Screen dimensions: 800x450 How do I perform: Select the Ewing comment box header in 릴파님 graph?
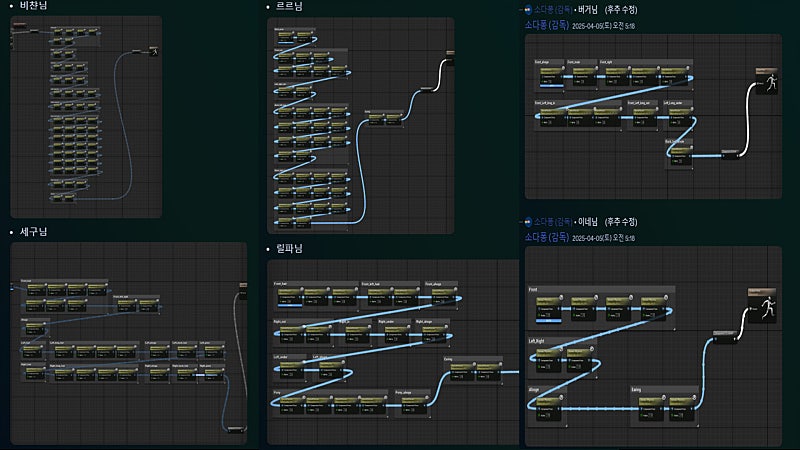pos(473,359)
